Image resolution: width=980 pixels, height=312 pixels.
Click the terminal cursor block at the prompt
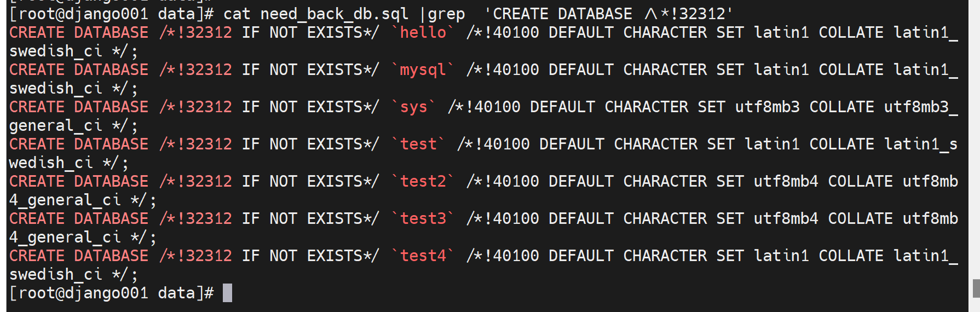tap(227, 293)
